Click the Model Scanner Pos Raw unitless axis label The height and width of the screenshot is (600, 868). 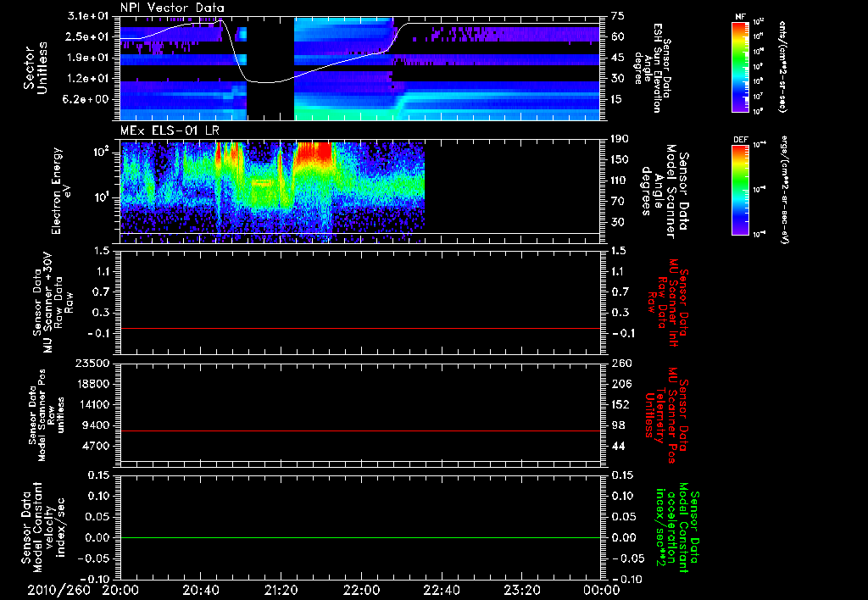(x=47, y=415)
